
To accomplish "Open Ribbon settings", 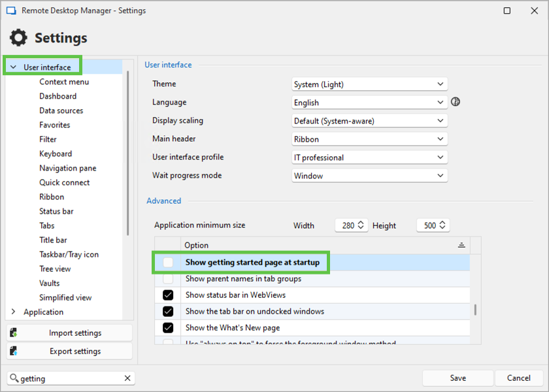I will click(x=52, y=197).
